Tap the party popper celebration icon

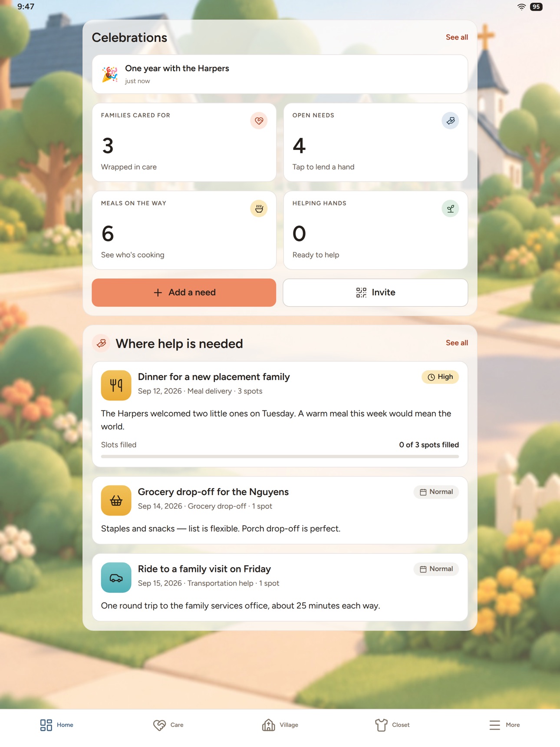pos(110,74)
